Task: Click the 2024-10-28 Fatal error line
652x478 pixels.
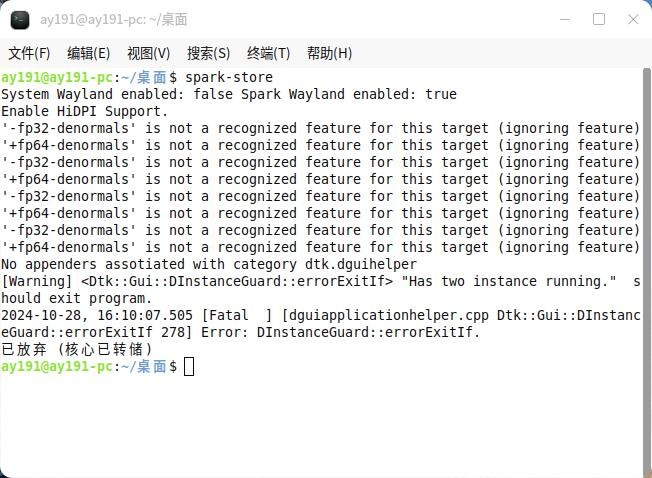Action: point(321,324)
